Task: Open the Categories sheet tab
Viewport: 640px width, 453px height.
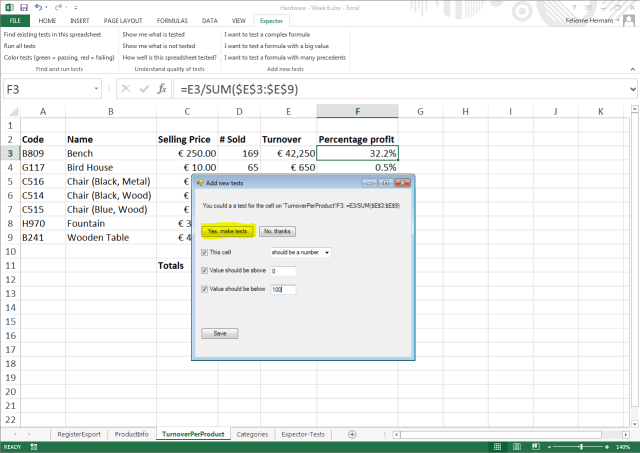Action: pos(252,434)
